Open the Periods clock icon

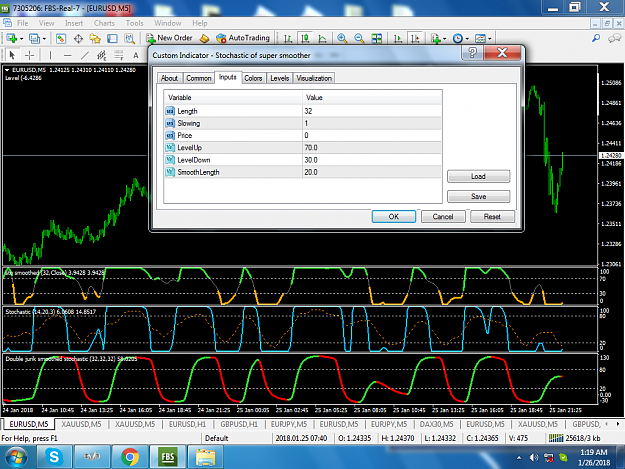click(458, 38)
